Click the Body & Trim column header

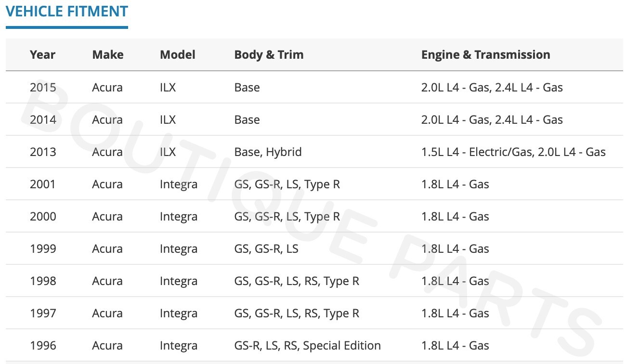(269, 54)
